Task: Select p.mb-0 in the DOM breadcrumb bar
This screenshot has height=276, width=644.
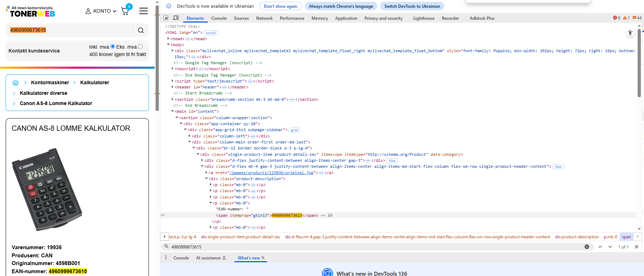Action: tap(610, 237)
